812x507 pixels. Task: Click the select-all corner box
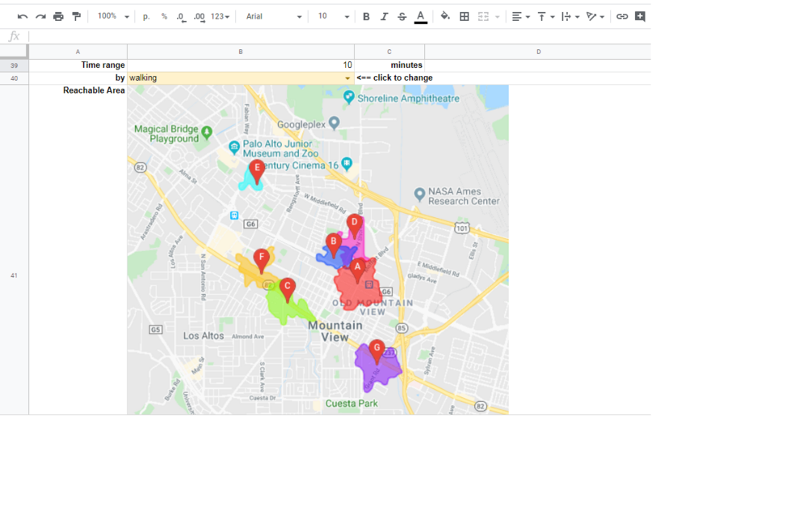pyautogui.click(x=14, y=51)
